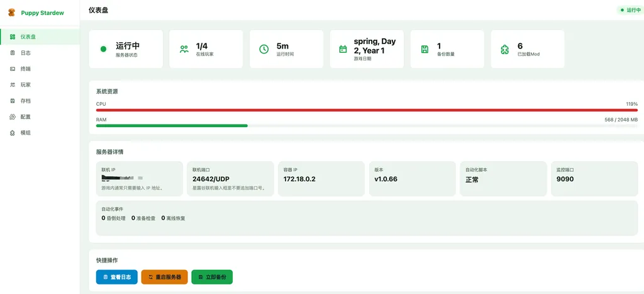Click the people icon in 在线玩家 card

(x=184, y=49)
